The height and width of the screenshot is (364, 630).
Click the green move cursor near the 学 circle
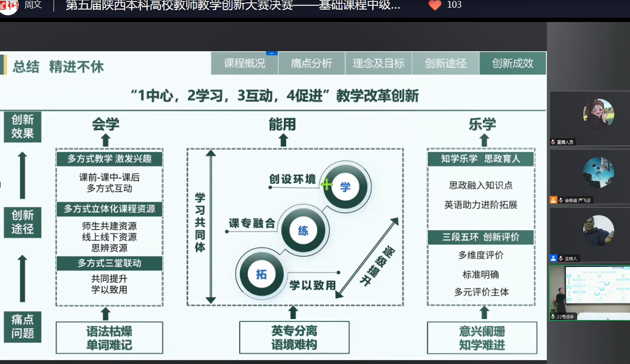pyautogui.click(x=327, y=184)
